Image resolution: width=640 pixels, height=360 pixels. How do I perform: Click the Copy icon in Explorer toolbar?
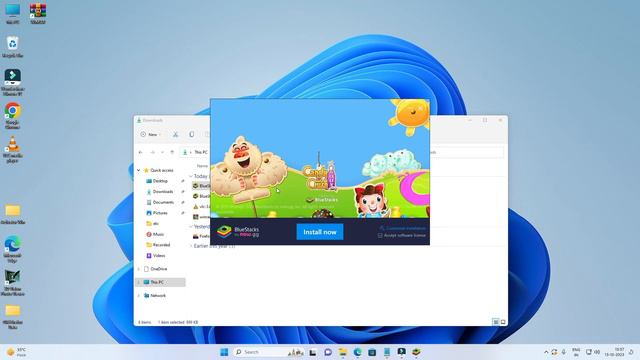191,134
